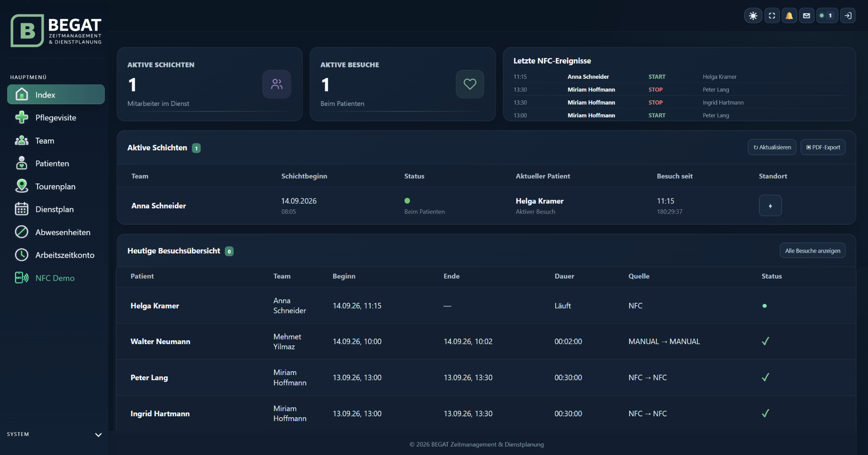Go to Team page
The image size is (868, 455).
tap(56, 140)
